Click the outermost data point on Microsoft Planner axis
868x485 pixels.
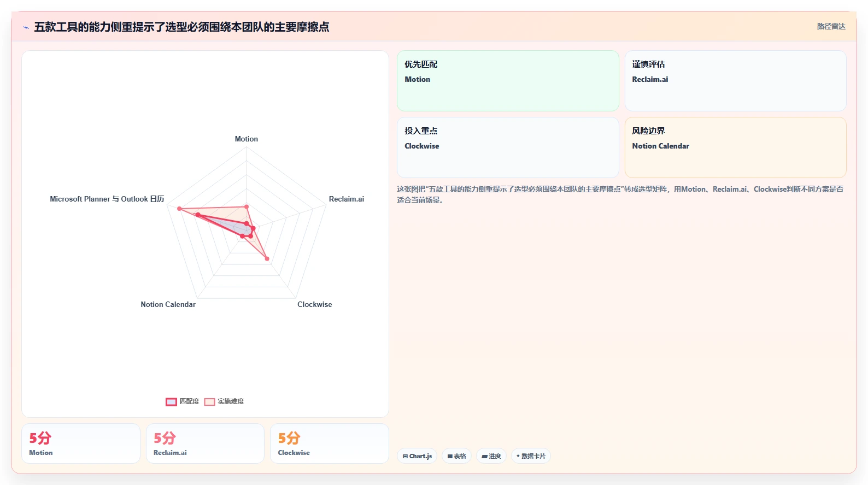click(179, 209)
